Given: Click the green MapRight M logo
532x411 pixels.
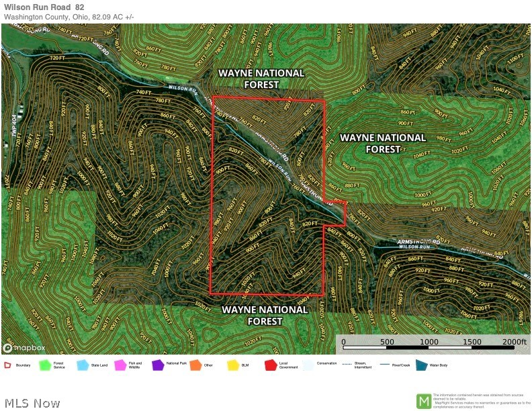Looking at the screenshot, I should click(424, 401).
